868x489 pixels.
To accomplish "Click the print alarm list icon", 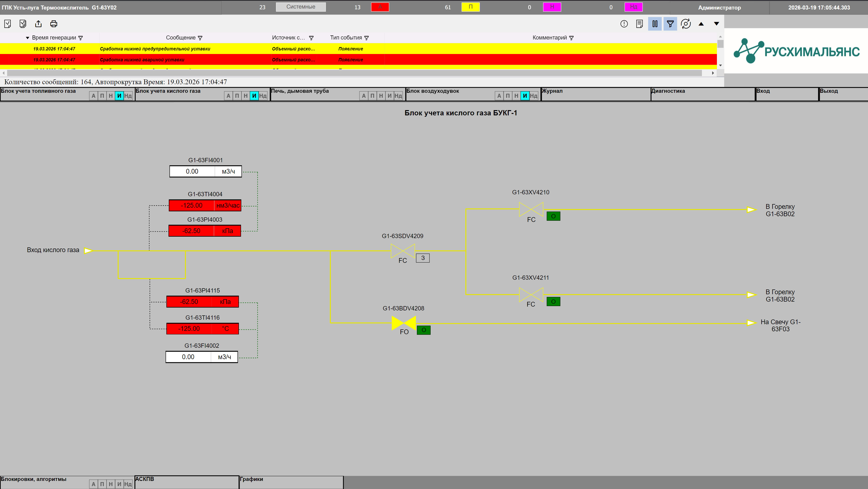I will pyautogui.click(x=54, y=24).
